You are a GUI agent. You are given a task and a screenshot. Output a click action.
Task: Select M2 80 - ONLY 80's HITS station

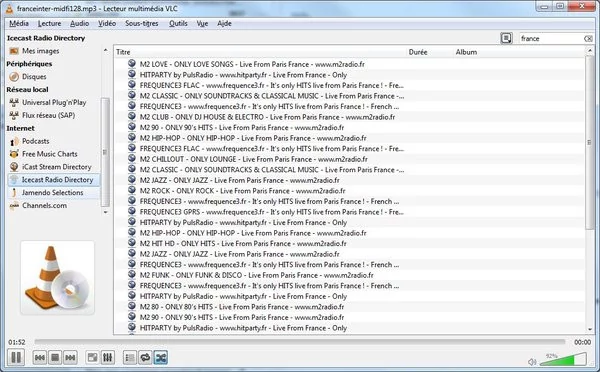[x=242, y=307]
